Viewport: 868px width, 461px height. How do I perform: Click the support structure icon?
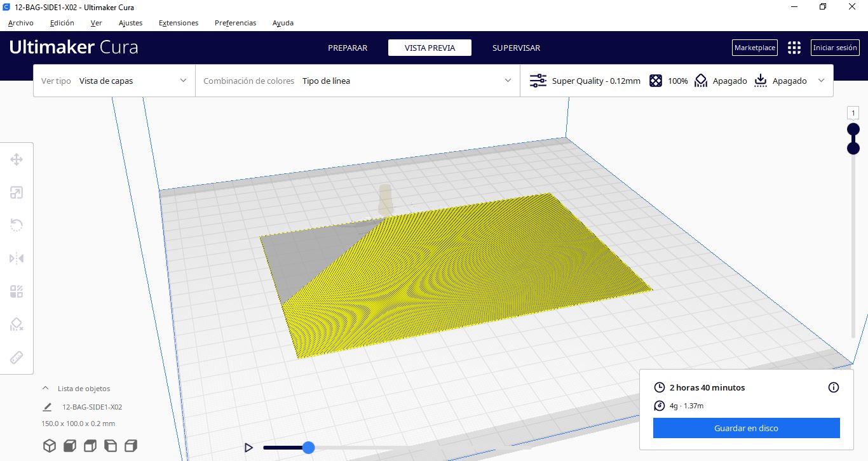click(701, 81)
